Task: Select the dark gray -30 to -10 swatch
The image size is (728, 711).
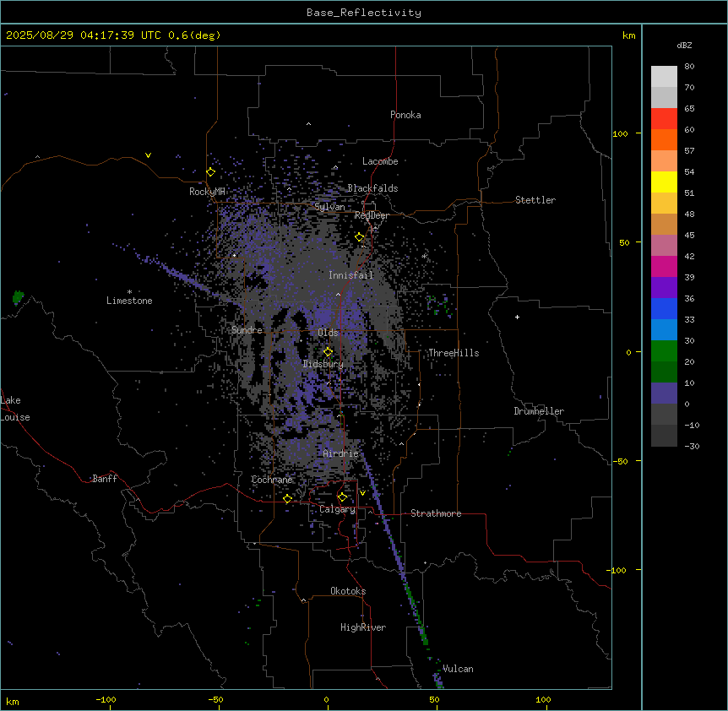Action: click(x=664, y=436)
